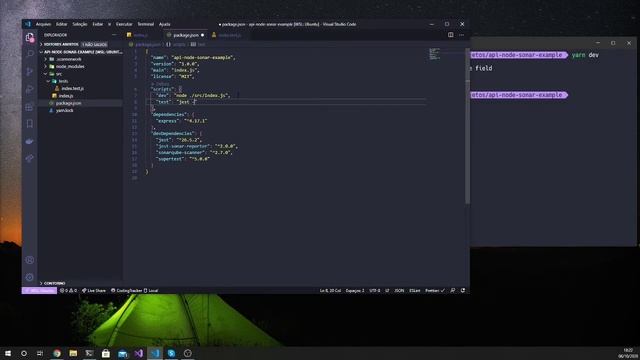Click the WSL Ubuntu remote indicator
Viewport: 640px width, 360px height.
[x=39, y=291]
